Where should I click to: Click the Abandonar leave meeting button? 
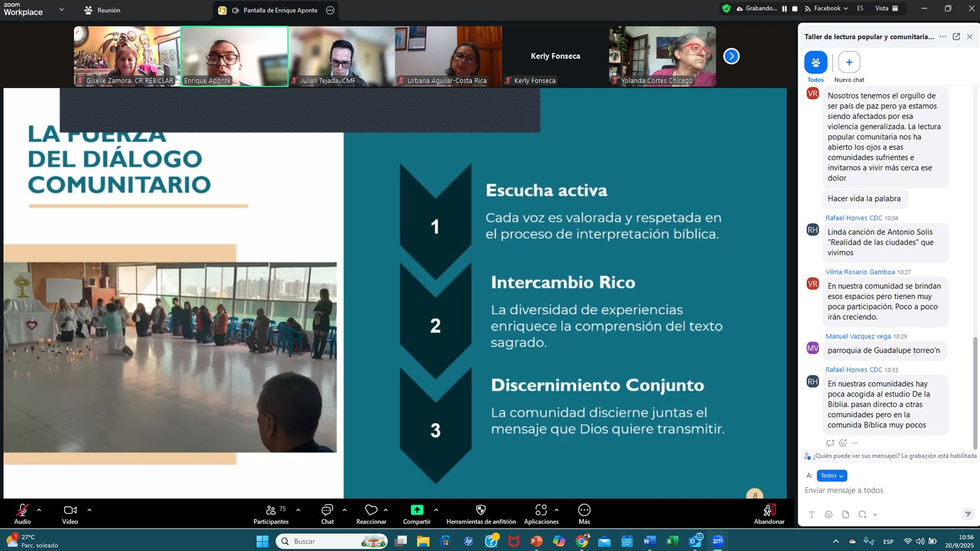[769, 514]
